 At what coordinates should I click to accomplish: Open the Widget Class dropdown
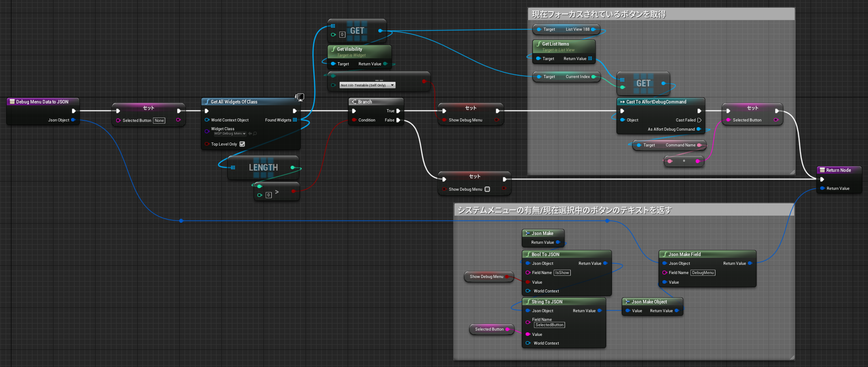click(230, 133)
